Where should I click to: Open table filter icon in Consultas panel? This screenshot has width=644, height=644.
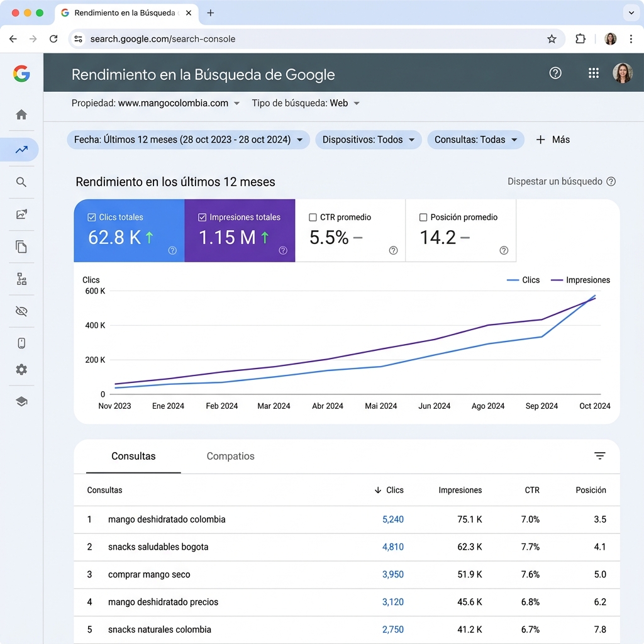(x=599, y=456)
